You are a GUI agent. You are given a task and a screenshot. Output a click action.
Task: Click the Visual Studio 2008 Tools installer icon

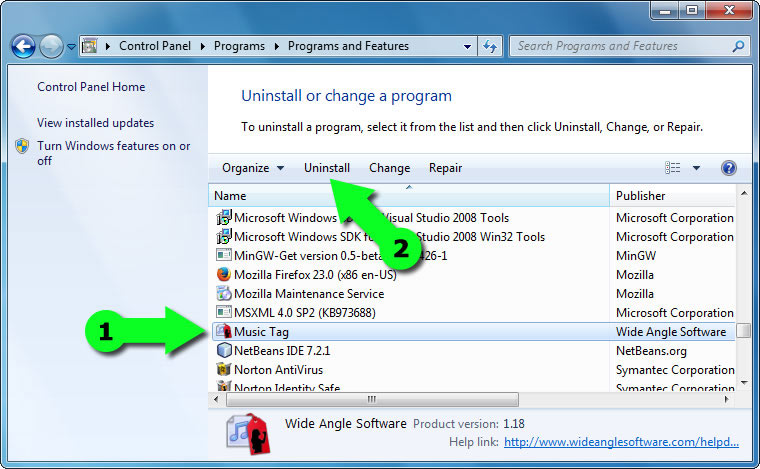[223, 218]
